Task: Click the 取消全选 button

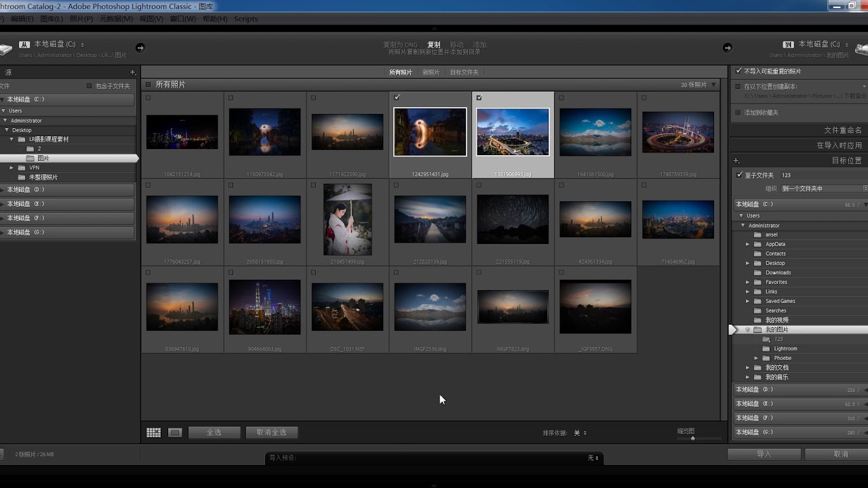Action: [272, 432]
